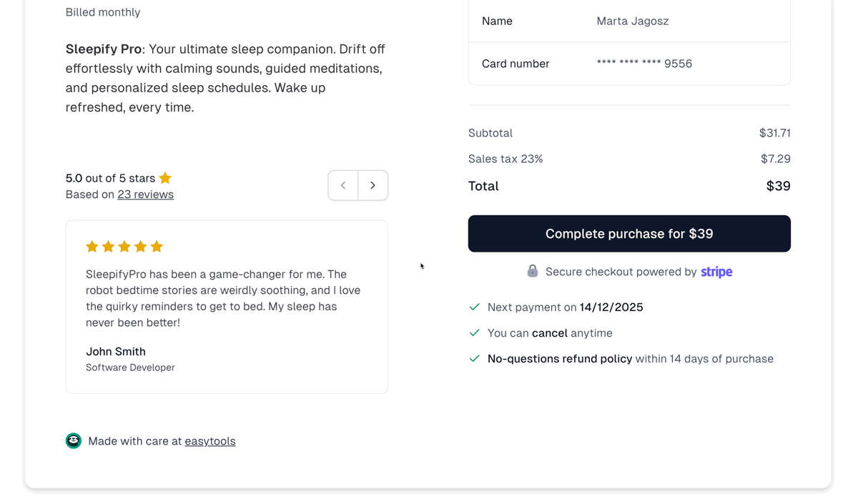Visit the easytools link

tap(210, 441)
